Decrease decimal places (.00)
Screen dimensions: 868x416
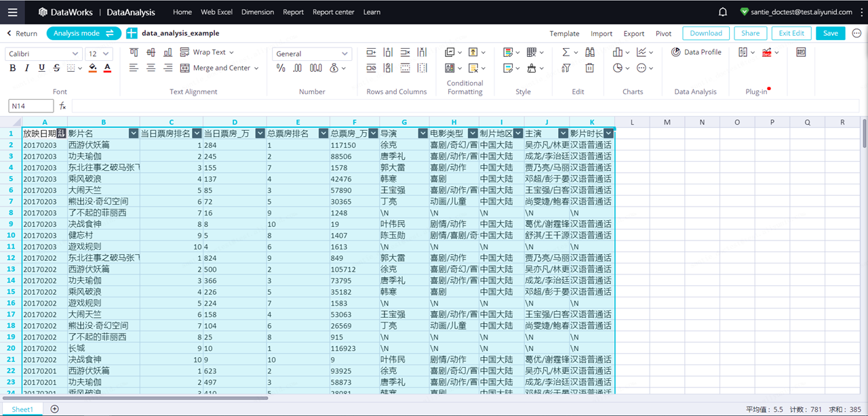pos(298,68)
